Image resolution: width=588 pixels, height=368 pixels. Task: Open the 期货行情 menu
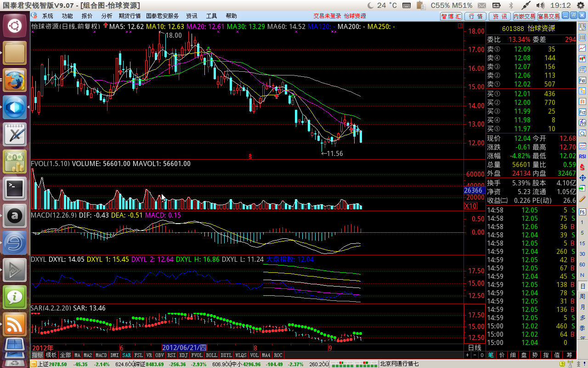[x=130, y=16]
